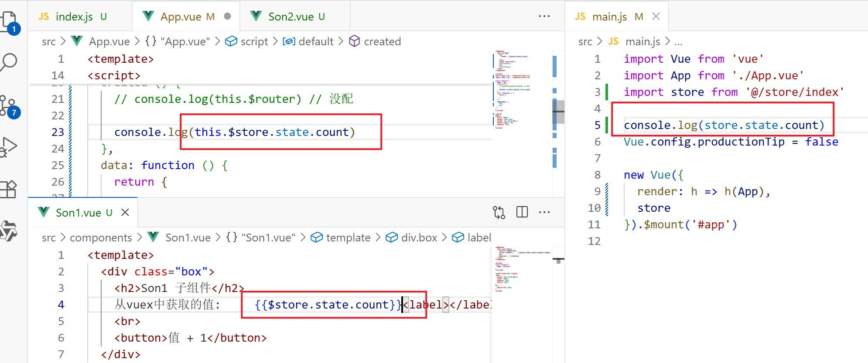Switch to the index.js tab
The height and width of the screenshot is (363, 868).
click(74, 17)
